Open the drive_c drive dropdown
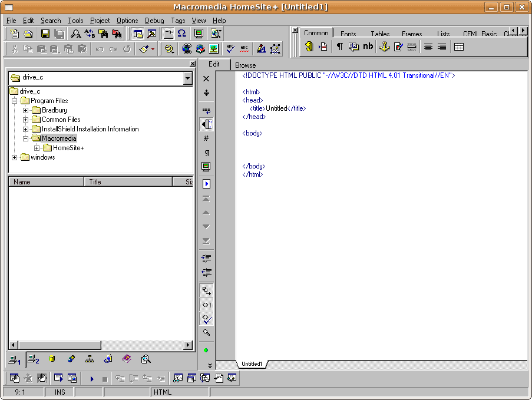532x400 pixels. click(x=187, y=78)
